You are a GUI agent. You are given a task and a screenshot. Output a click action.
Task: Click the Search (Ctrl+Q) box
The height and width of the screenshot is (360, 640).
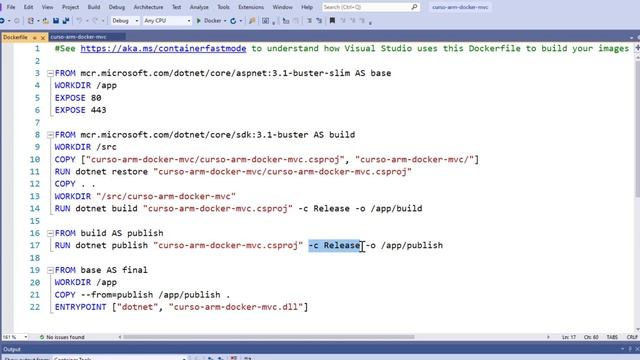[370, 7]
